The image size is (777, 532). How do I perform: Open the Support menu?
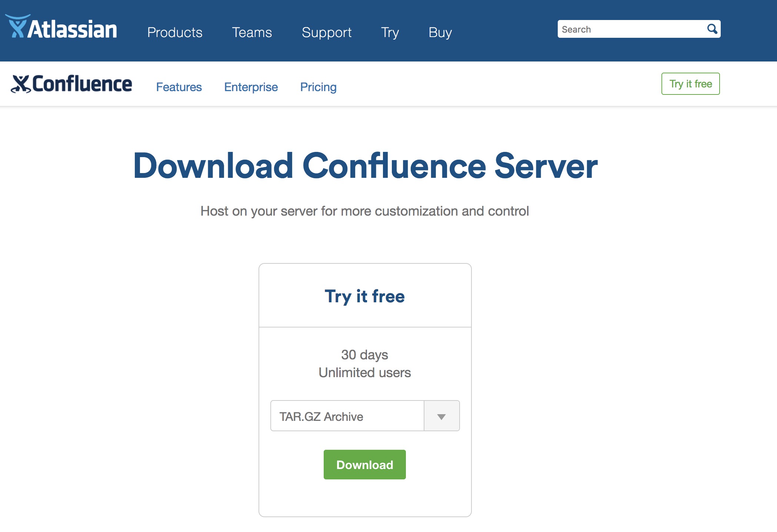[x=326, y=33]
